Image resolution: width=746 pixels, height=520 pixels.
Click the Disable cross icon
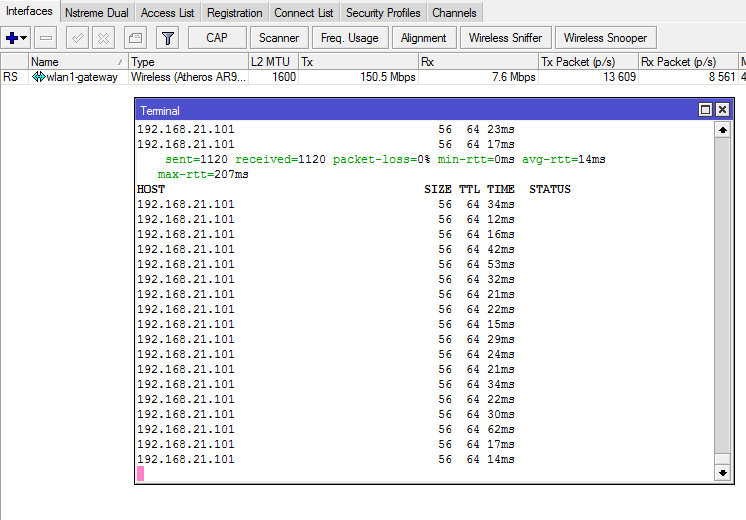(103, 38)
